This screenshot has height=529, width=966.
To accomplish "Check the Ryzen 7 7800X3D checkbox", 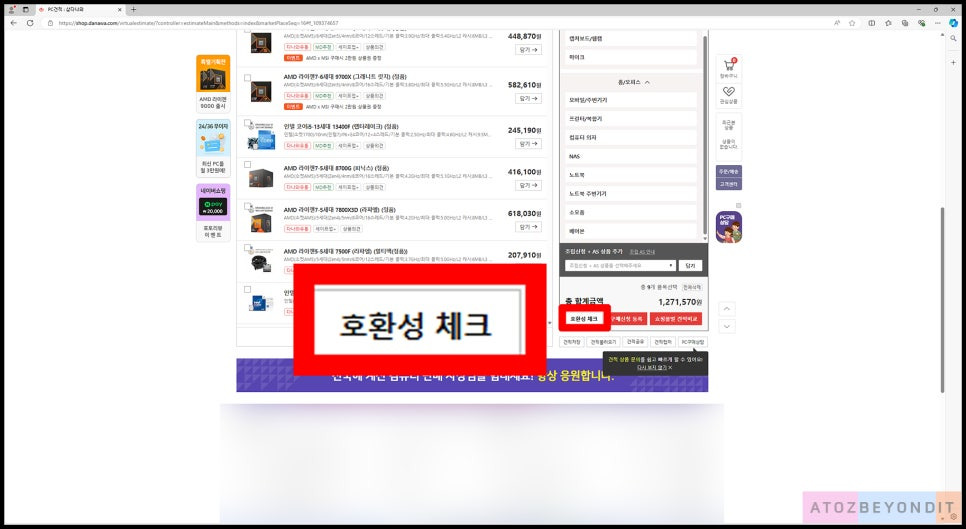I will tap(247, 206).
